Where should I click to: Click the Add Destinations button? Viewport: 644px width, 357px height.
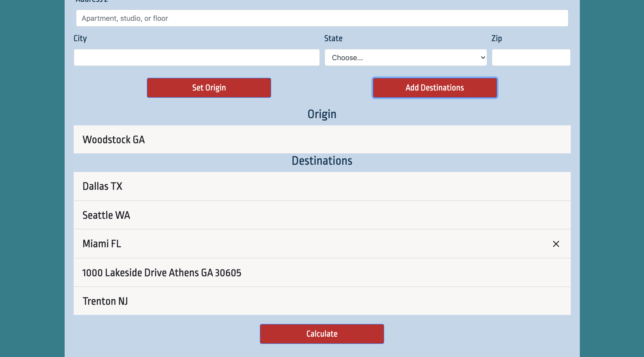tap(435, 88)
